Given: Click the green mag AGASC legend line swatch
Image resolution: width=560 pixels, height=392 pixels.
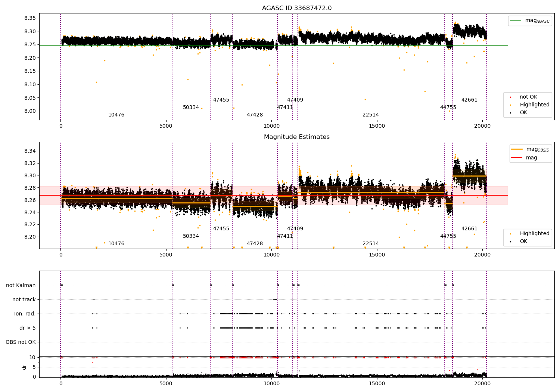Looking at the screenshot, I should tap(516, 21).
